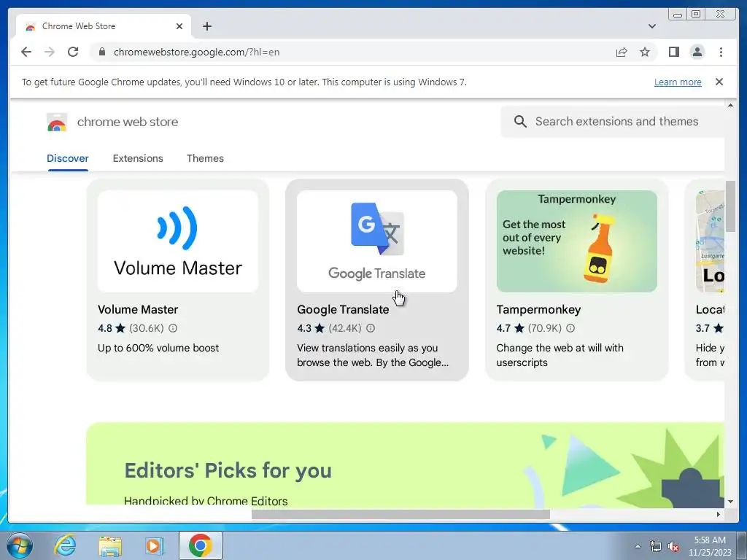This screenshot has height=560, width=747.
Task: Click the 'Up to 600% volume boost' description
Action: [158, 348]
